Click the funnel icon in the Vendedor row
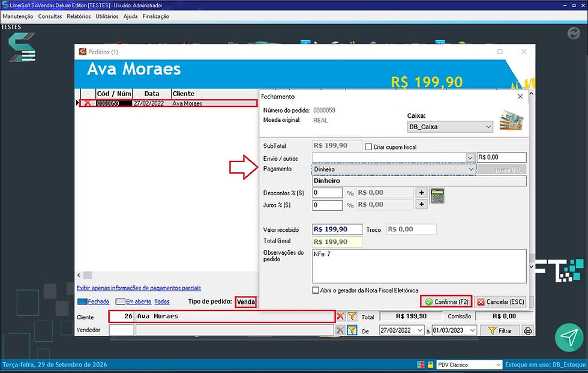This screenshot has height=373, width=588. (352, 330)
